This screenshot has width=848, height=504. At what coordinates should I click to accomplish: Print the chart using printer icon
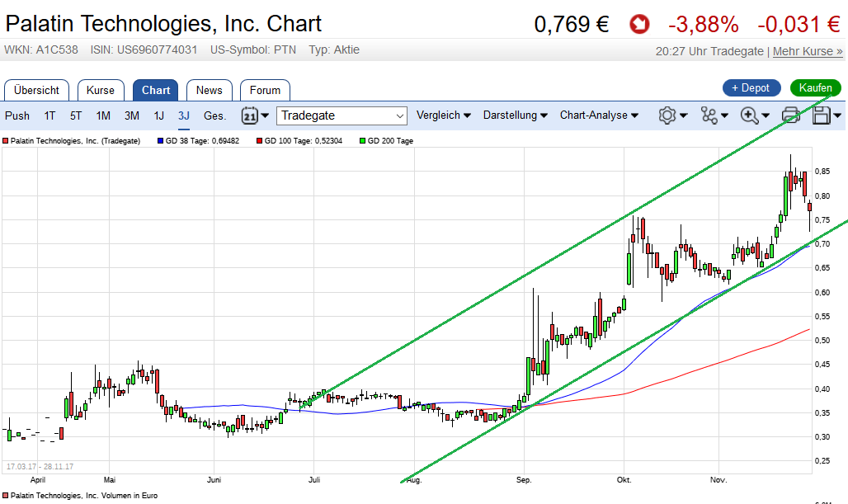point(791,115)
